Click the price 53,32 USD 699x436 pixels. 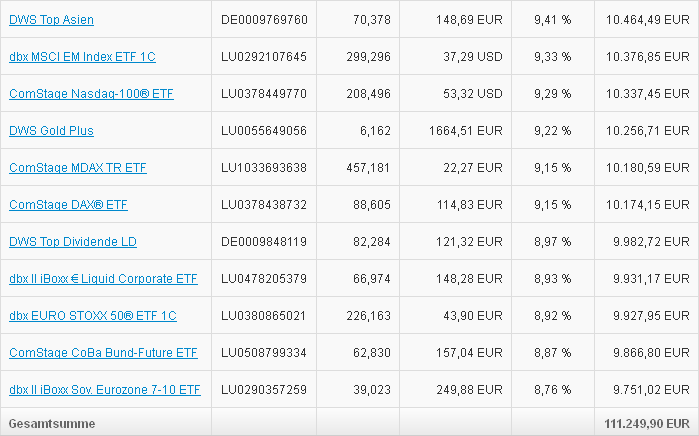coord(473,94)
